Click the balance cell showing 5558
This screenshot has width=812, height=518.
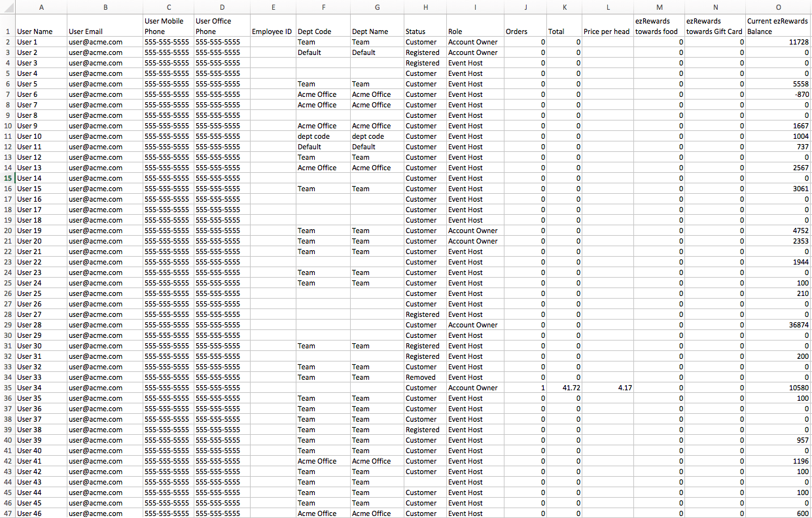(x=778, y=84)
